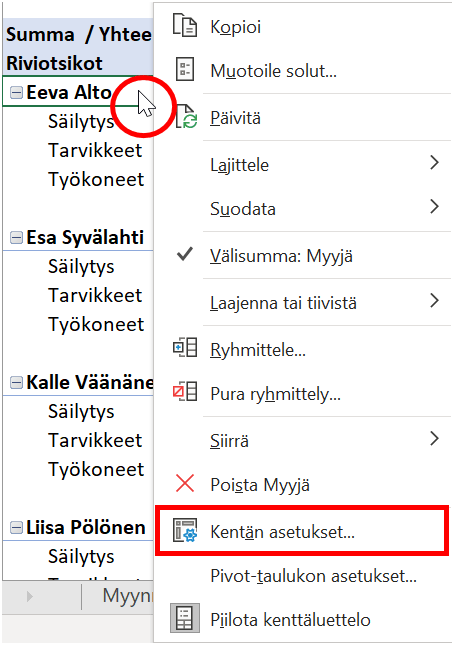Open the Laajenna tai tiivistä submenu
The height and width of the screenshot is (645, 454).
(304, 302)
